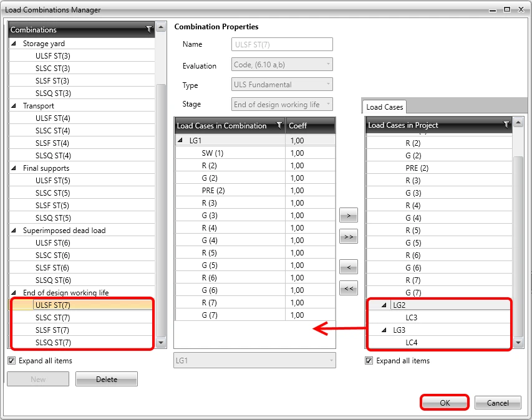This screenshot has height=420, width=532.
Task: Toggle Expand all items under Load Cases in Project
Action: pos(369,361)
